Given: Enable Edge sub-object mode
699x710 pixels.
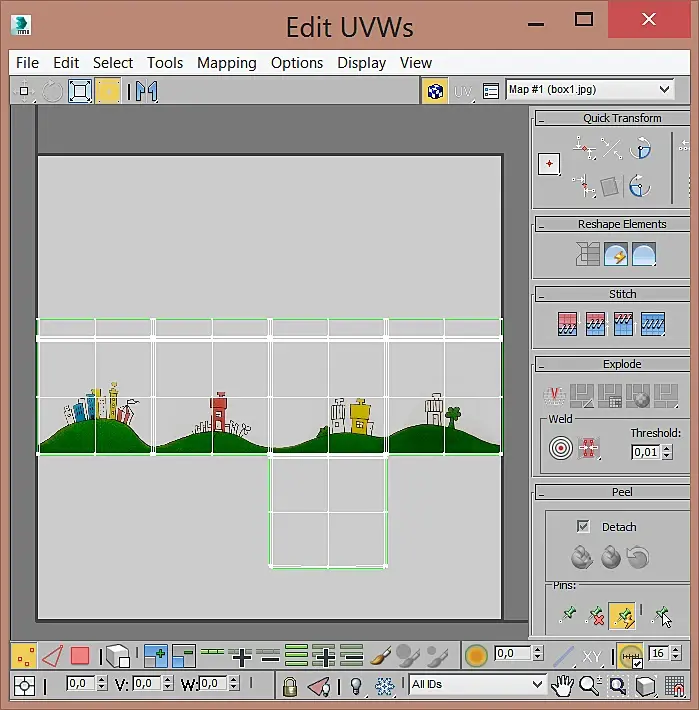Looking at the screenshot, I should (52, 656).
